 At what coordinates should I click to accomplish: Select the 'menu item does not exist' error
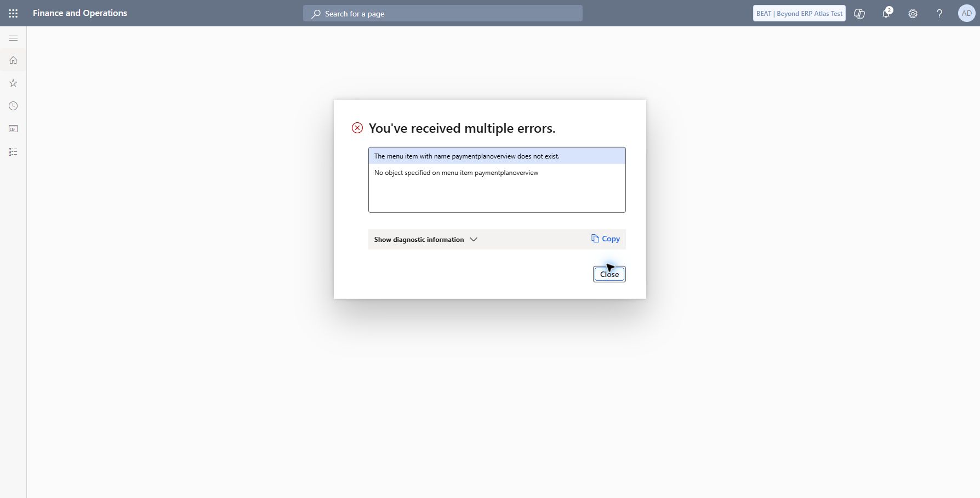(x=497, y=156)
